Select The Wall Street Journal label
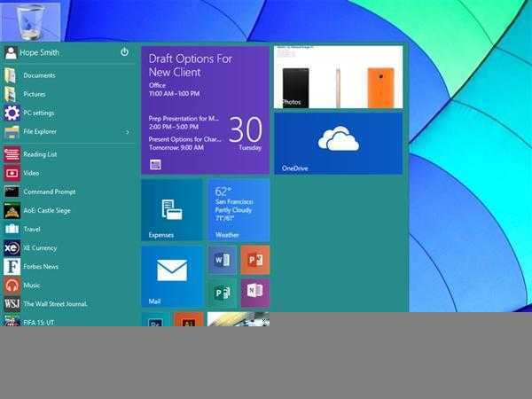Screen dimensions: 532x399 tap(55, 304)
